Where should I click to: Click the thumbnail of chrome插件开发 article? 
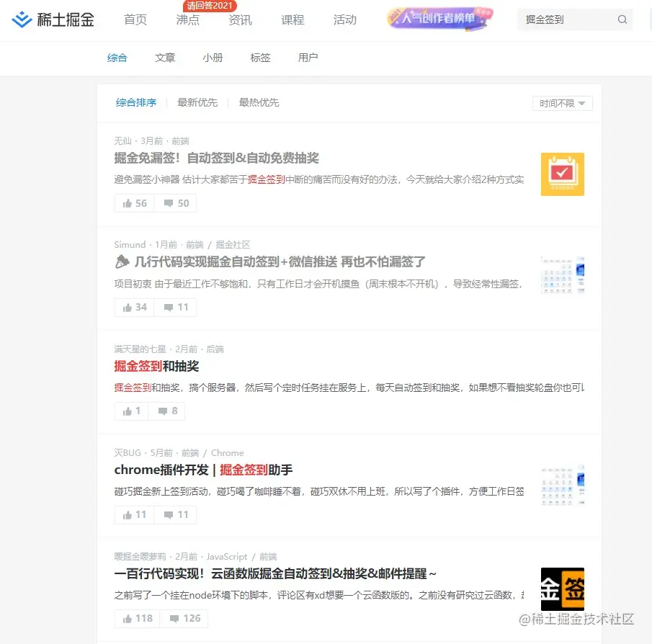562,485
